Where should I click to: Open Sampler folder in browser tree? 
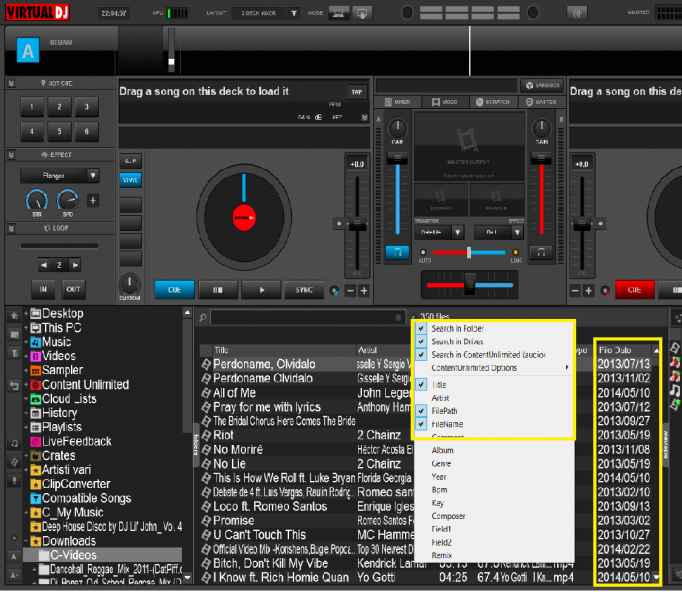[x=57, y=370]
